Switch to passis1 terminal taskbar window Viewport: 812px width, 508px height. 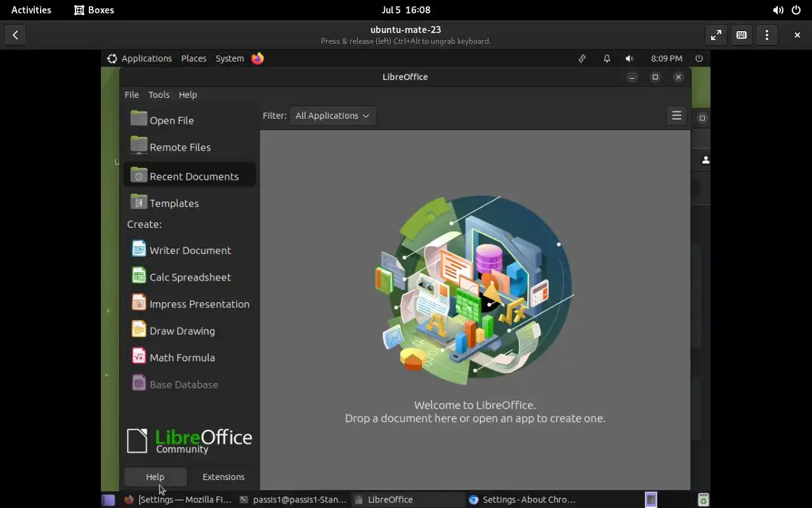coord(294,500)
